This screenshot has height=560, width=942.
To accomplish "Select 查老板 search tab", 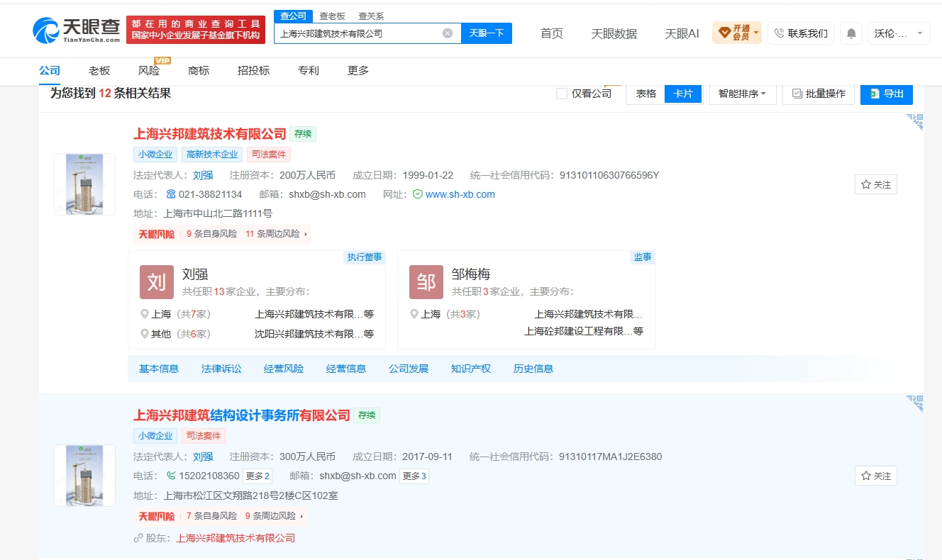I will (x=332, y=16).
